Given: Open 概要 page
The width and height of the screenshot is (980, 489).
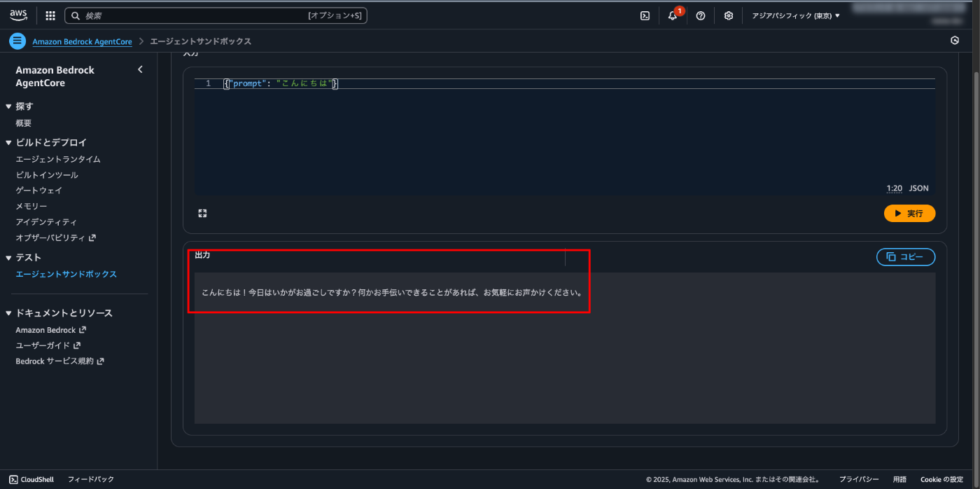Looking at the screenshot, I should click(x=24, y=123).
